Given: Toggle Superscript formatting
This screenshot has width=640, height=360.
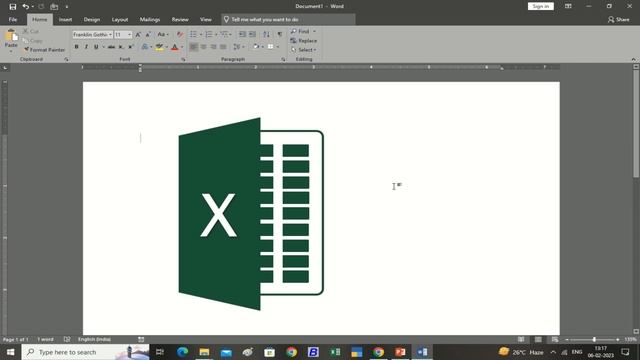Looking at the screenshot, I should coord(131,47).
